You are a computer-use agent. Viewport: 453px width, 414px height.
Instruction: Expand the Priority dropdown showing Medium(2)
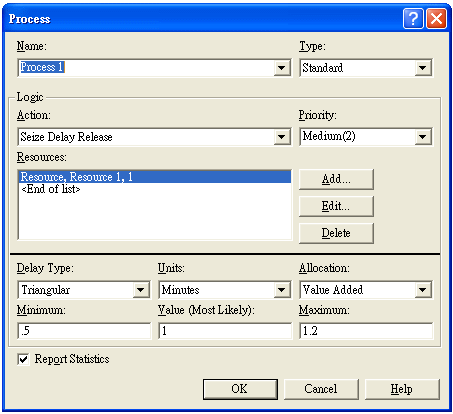pyautogui.click(x=423, y=137)
